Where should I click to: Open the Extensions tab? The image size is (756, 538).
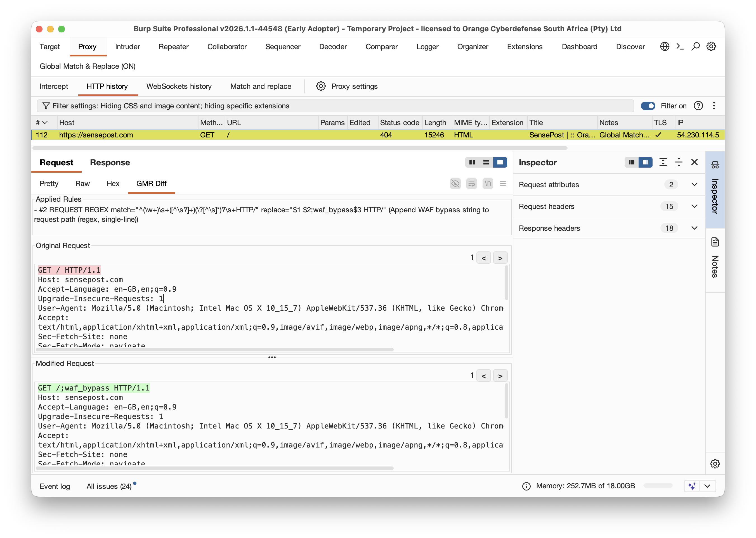click(x=525, y=46)
